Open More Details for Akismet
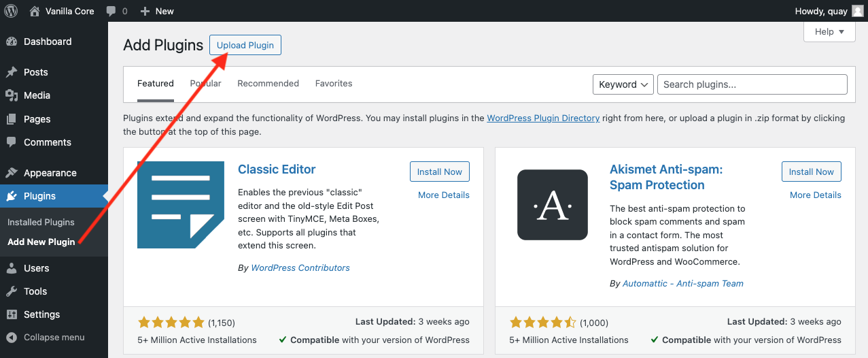The width and height of the screenshot is (868, 358). click(816, 195)
